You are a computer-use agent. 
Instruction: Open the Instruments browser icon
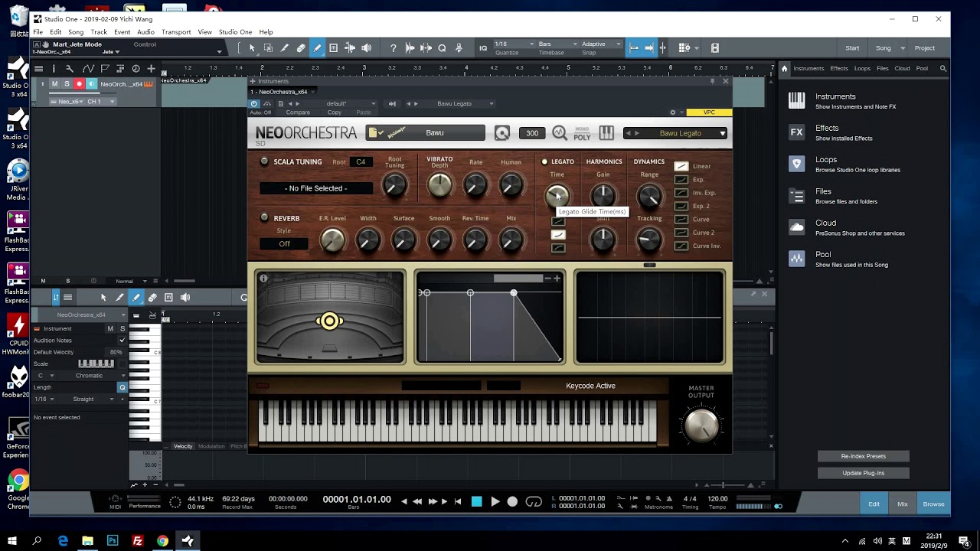(796, 100)
